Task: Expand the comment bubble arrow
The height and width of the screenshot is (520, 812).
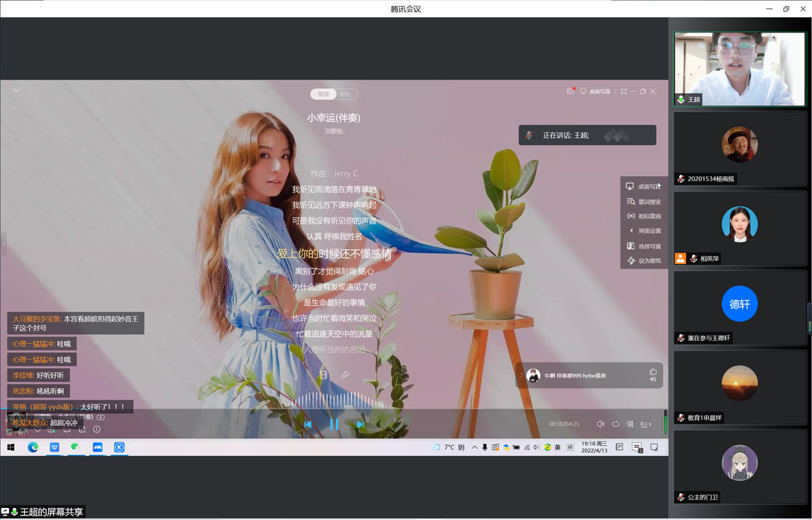Action: point(521,376)
